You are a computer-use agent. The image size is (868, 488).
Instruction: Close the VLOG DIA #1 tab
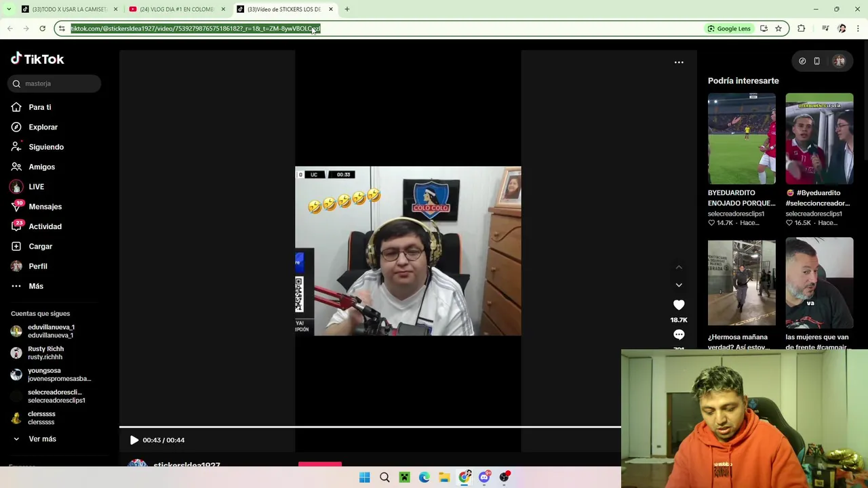[223, 9]
